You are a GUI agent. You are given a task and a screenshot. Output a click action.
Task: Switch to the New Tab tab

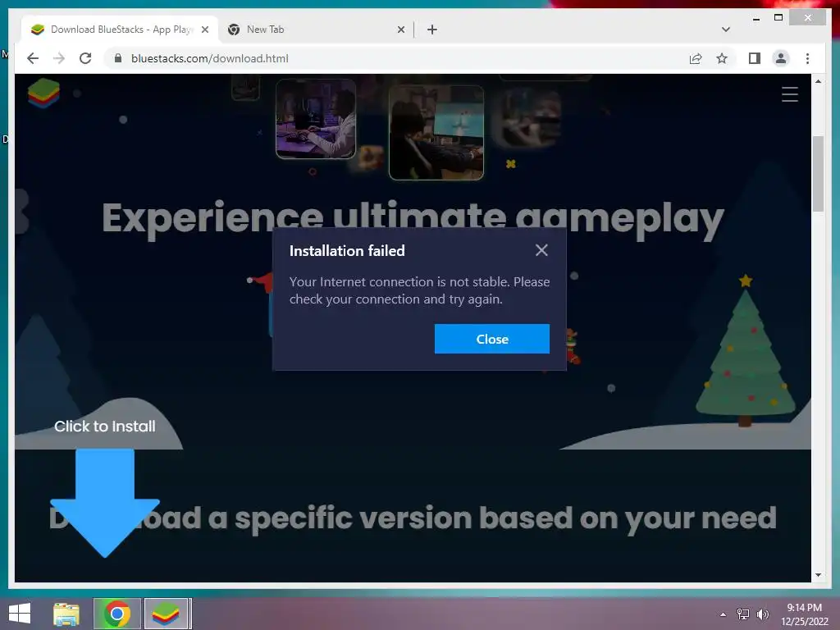313,30
